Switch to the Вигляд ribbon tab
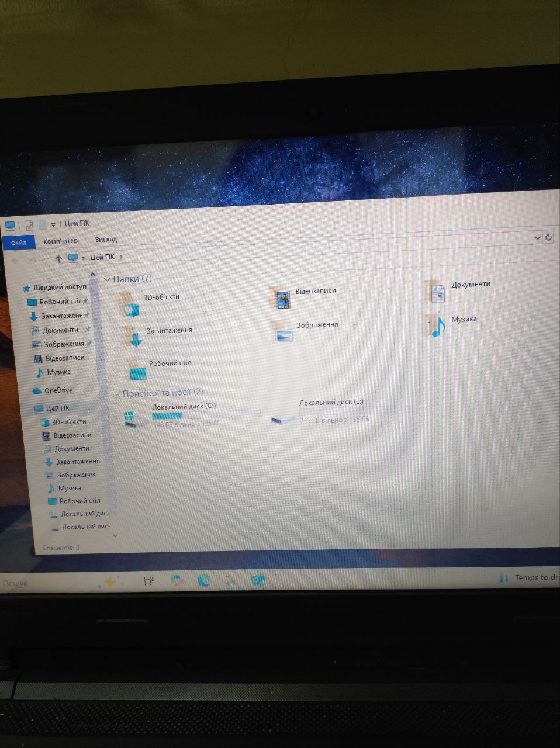This screenshot has height=748, width=560. click(x=106, y=240)
